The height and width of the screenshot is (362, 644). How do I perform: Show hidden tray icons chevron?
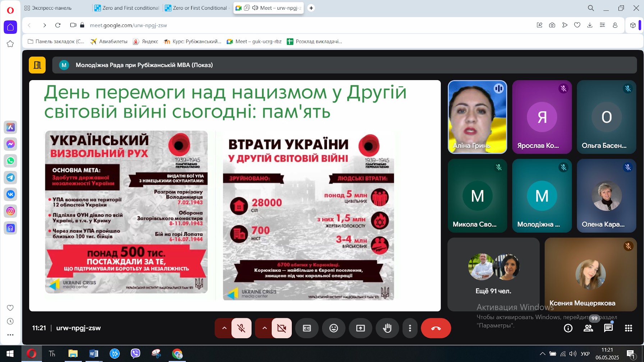[x=543, y=354]
